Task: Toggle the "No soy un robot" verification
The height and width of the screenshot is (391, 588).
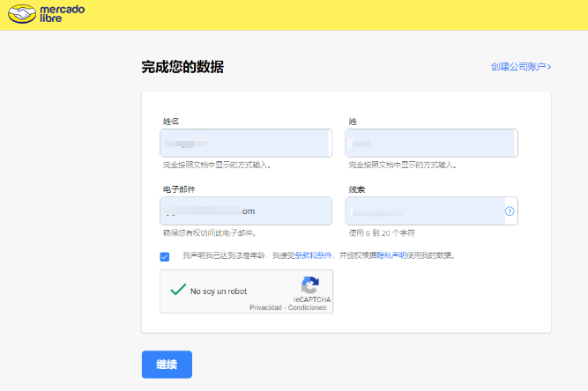Action: pyautogui.click(x=178, y=290)
